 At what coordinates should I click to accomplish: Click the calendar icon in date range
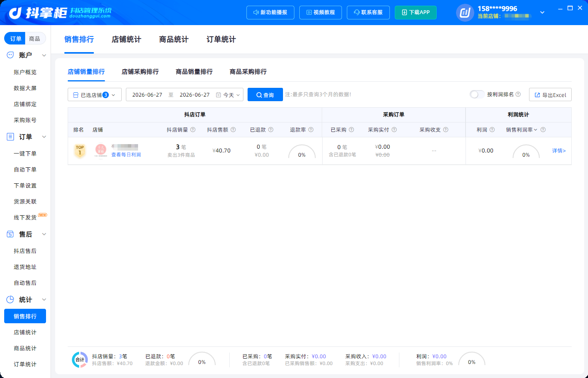pos(218,95)
